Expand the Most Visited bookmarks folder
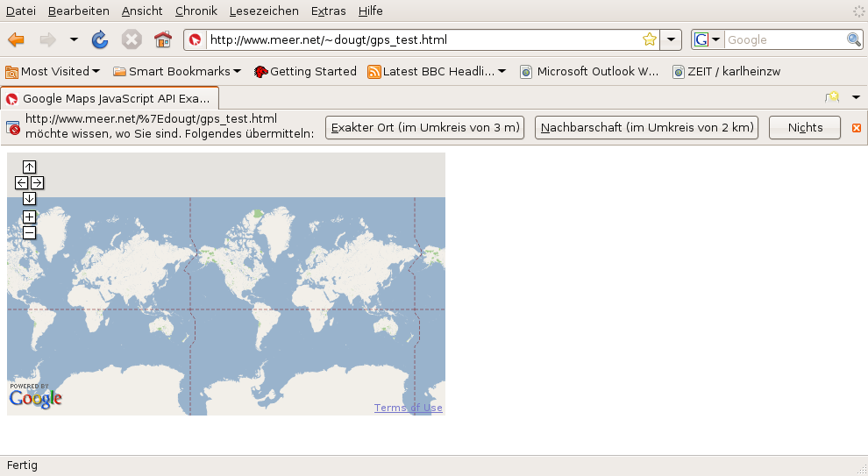Screen dimensions: 868x476 point(53,71)
